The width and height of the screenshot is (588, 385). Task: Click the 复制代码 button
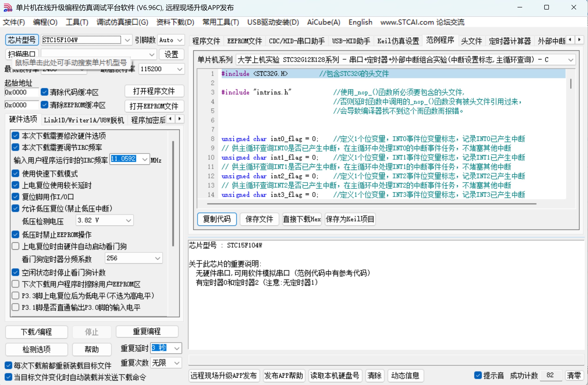point(217,219)
